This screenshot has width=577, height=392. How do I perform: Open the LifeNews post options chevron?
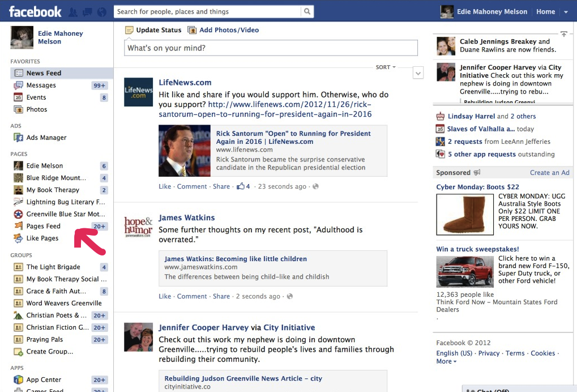pos(418,73)
